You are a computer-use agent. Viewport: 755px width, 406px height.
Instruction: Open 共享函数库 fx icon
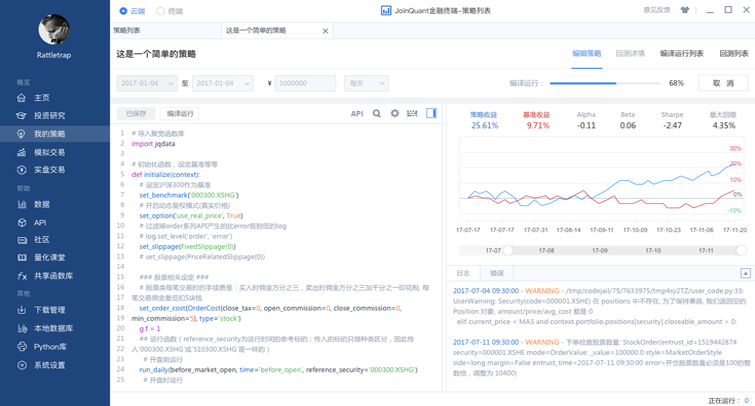point(21,276)
